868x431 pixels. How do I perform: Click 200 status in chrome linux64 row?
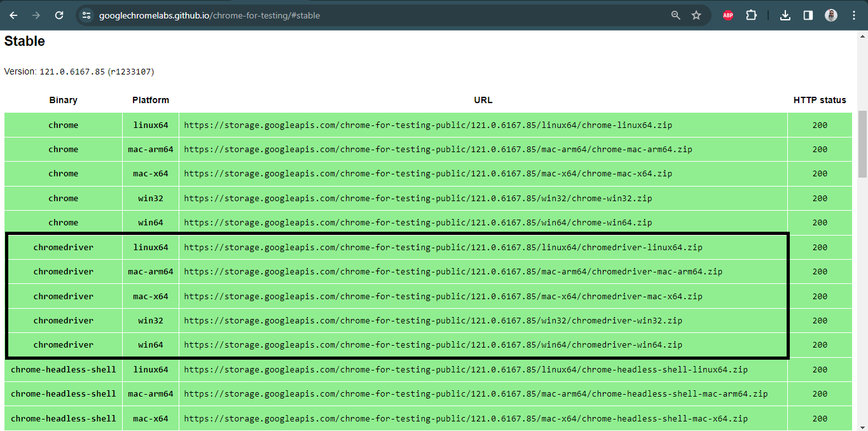point(820,125)
